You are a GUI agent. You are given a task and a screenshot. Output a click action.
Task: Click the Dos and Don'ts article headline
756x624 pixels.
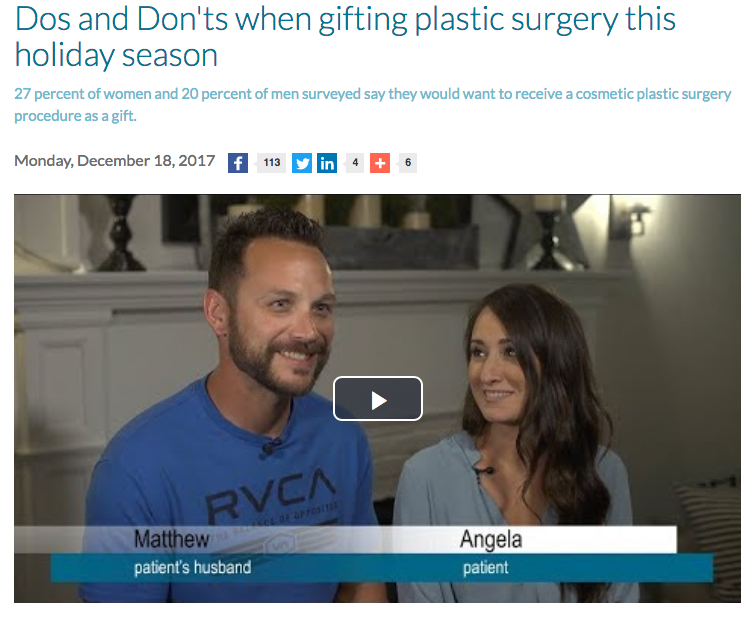click(x=345, y=37)
